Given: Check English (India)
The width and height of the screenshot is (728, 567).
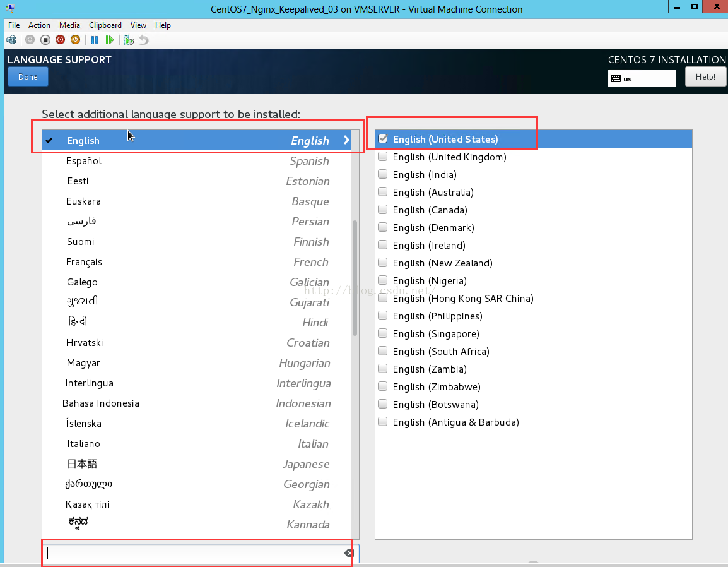Looking at the screenshot, I should 382,174.
